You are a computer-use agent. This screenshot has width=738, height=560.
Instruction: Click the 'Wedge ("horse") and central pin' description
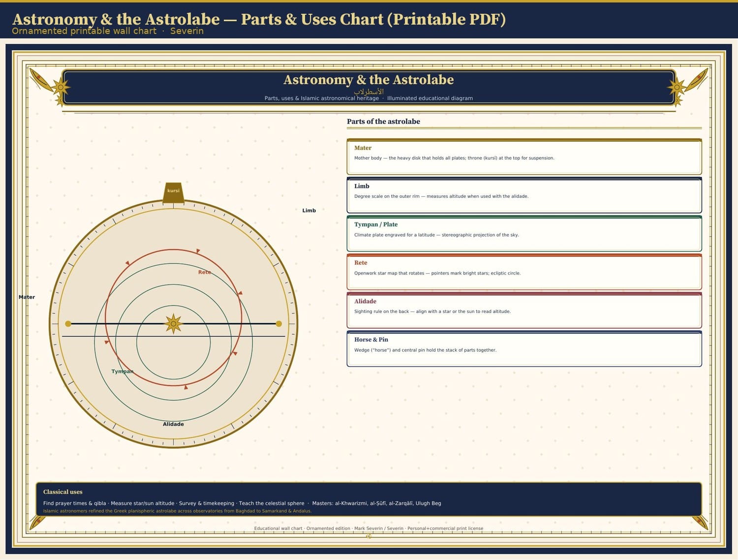(x=425, y=350)
